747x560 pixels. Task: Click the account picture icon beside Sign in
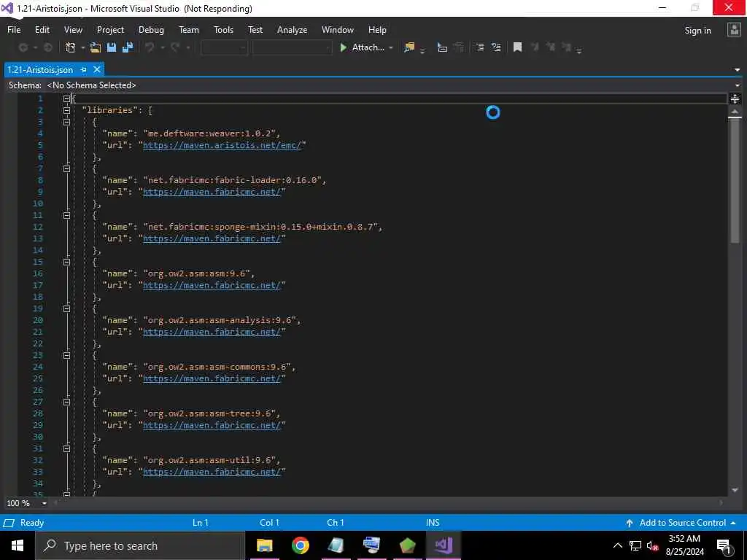(734, 30)
